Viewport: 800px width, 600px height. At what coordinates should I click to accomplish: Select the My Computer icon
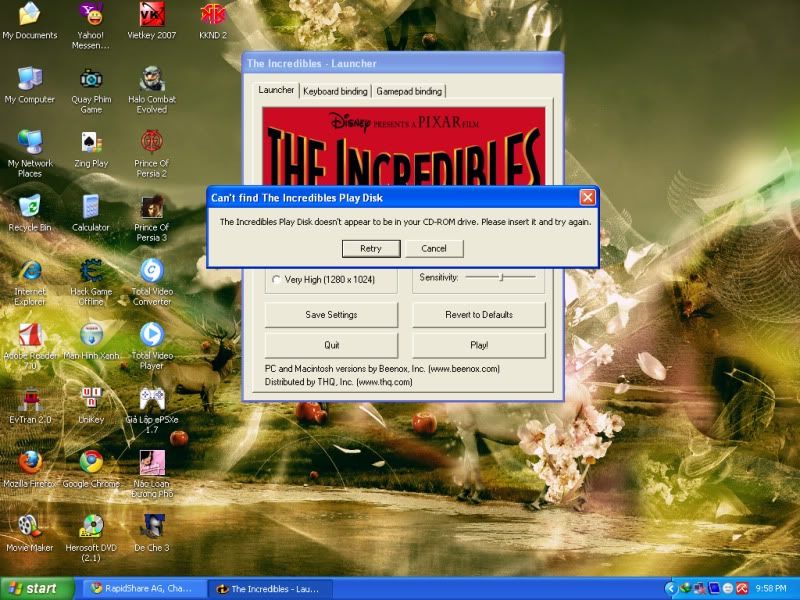coord(30,85)
